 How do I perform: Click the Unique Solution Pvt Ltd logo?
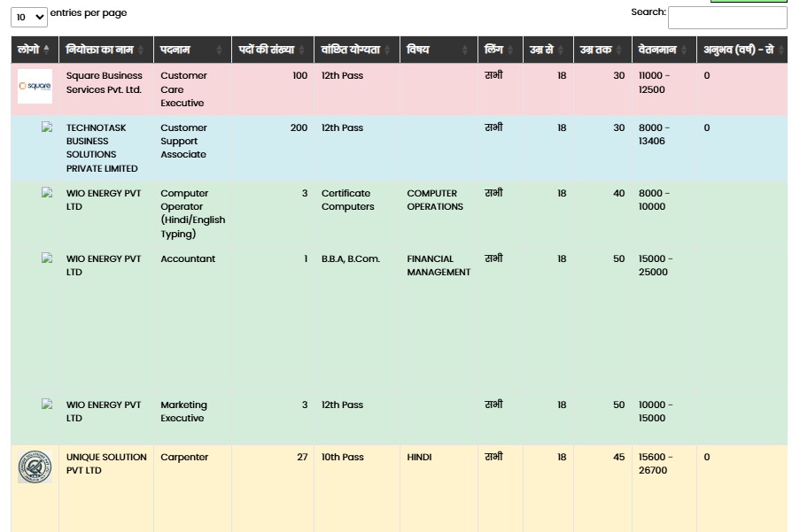pyautogui.click(x=35, y=466)
